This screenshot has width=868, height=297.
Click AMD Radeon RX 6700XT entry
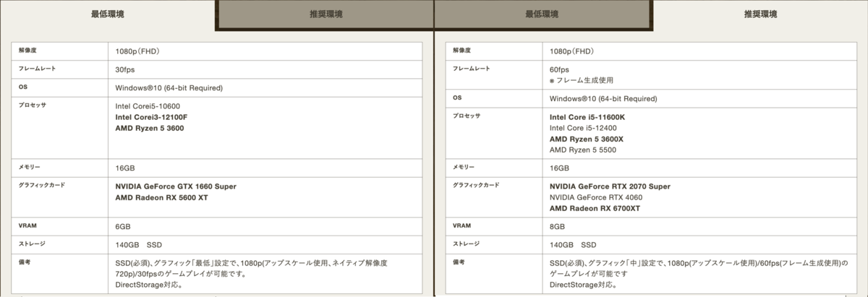click(x=595, y=208)
